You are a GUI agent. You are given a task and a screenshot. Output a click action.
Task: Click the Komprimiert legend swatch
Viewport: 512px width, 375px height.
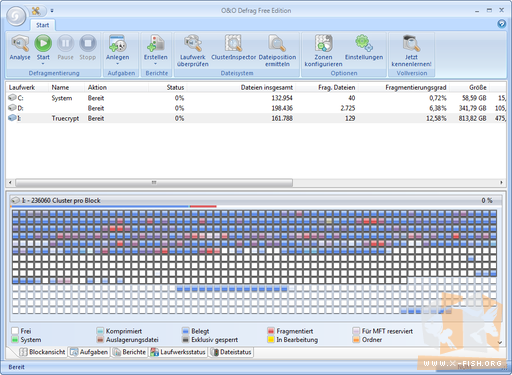click(100, 331)
